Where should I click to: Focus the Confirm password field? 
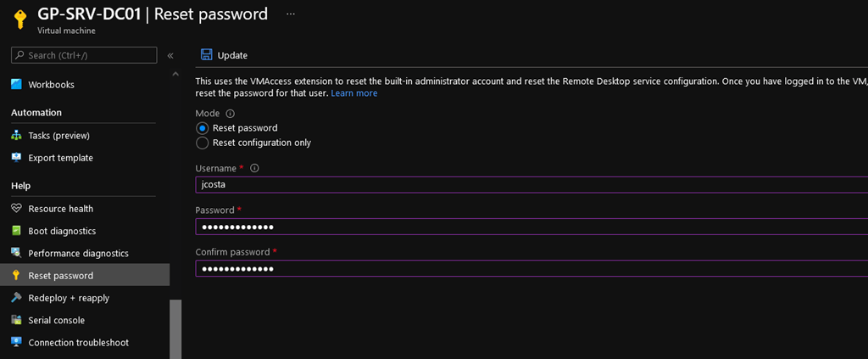(x=526, y=268)
